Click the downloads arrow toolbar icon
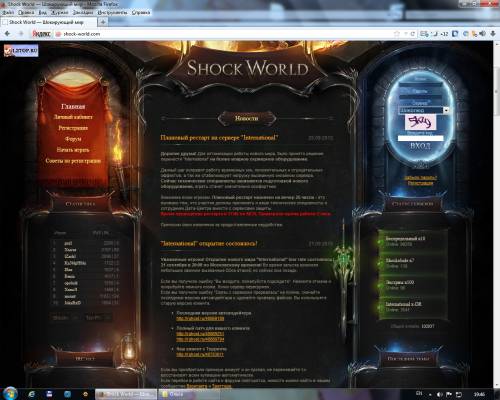 pyautogui.click(x=493, y=33)
